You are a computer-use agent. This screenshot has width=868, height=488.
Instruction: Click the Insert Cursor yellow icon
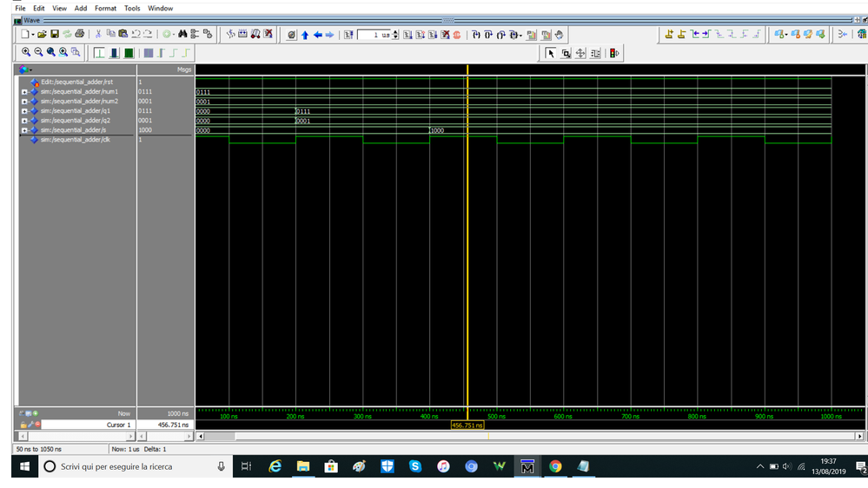coord(669,35)
